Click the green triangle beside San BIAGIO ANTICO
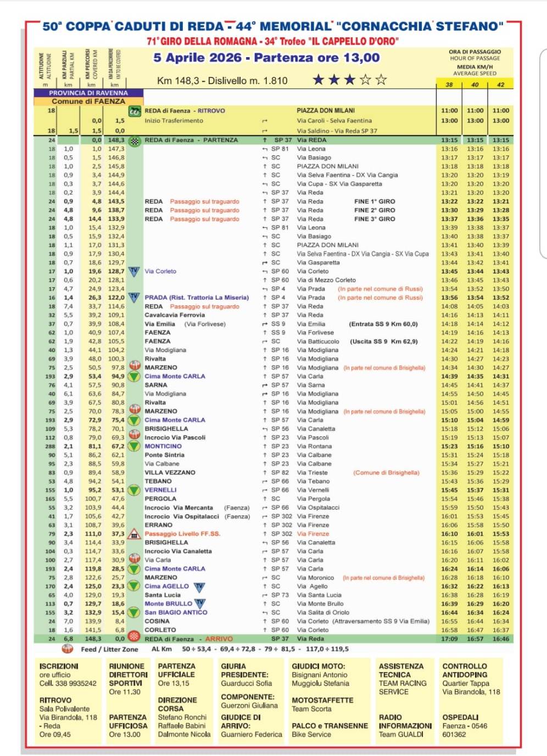547x756 pixels. pyautogui.click(x=134, y=613)
